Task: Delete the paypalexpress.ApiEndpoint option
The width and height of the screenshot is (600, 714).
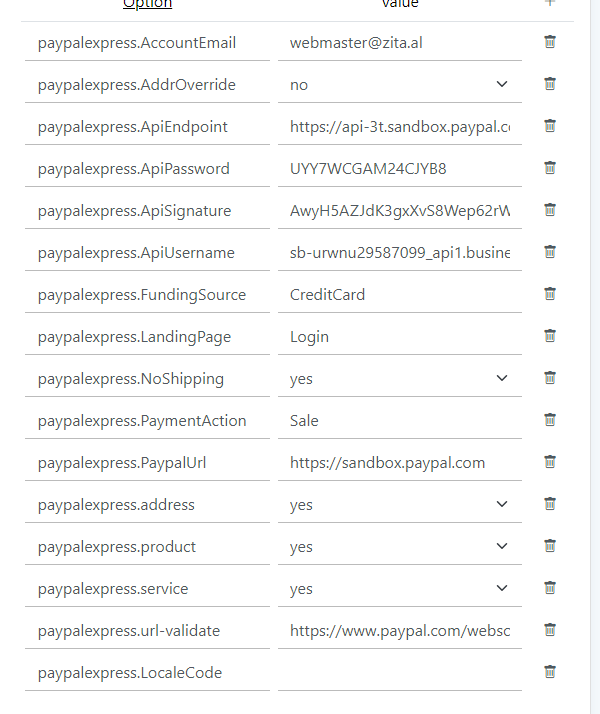Action: 550,126
